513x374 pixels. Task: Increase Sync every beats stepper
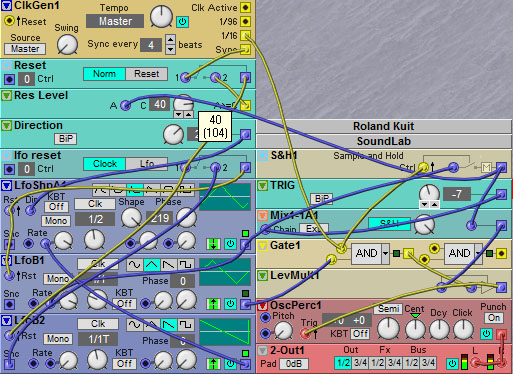point(170,39)
